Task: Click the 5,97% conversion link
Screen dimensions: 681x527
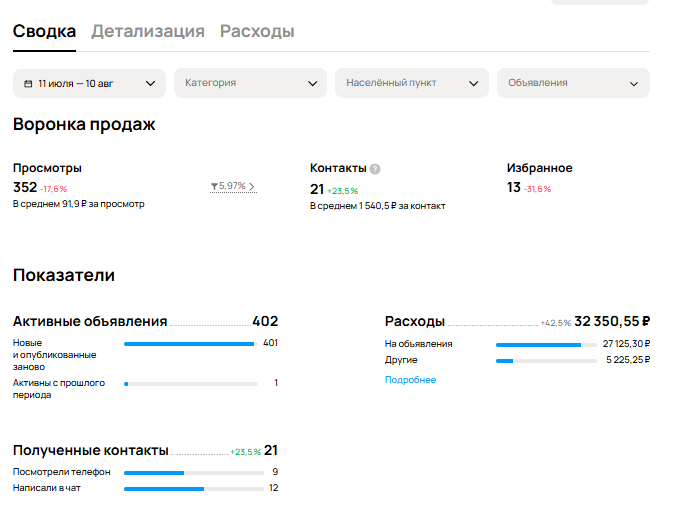Action: click(231, 186)
